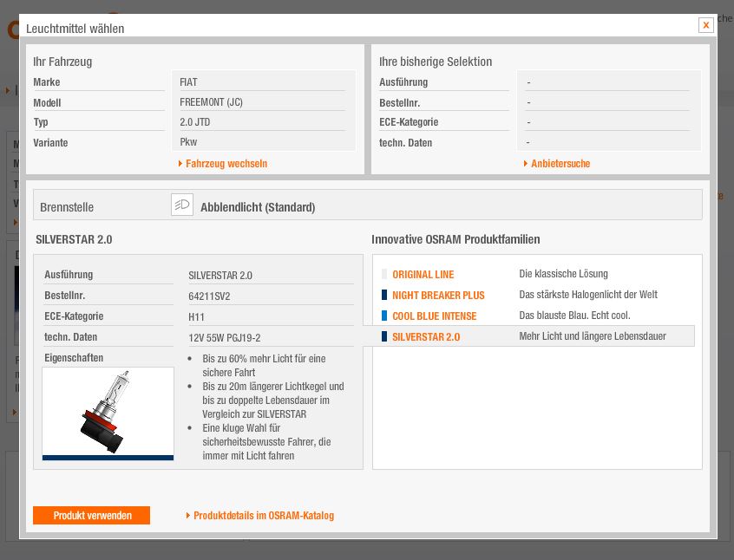734x560 pixels.
Task: Click the dark blue swatch beside NIGHT BREAKER PLUS
Action: [384, 296]
